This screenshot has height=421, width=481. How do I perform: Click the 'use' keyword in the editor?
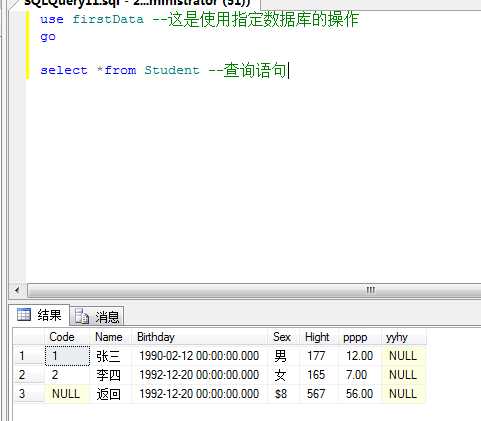pos(52,19)
